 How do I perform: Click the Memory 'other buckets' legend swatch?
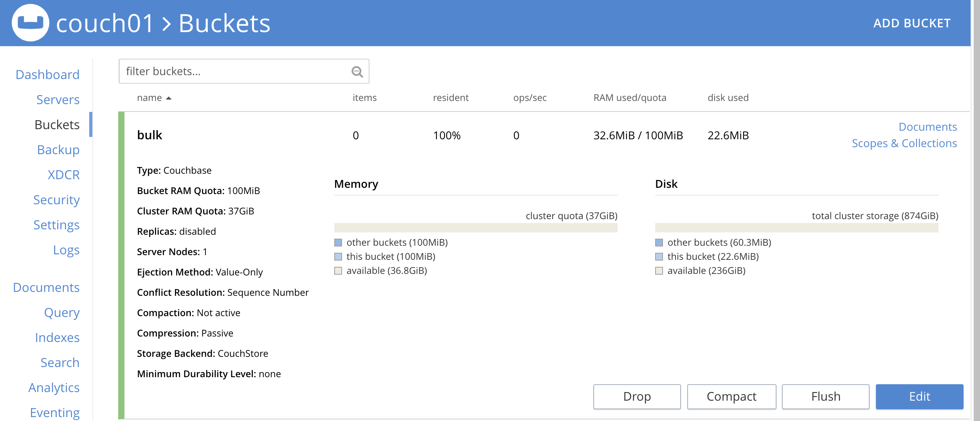click(338, 243)
